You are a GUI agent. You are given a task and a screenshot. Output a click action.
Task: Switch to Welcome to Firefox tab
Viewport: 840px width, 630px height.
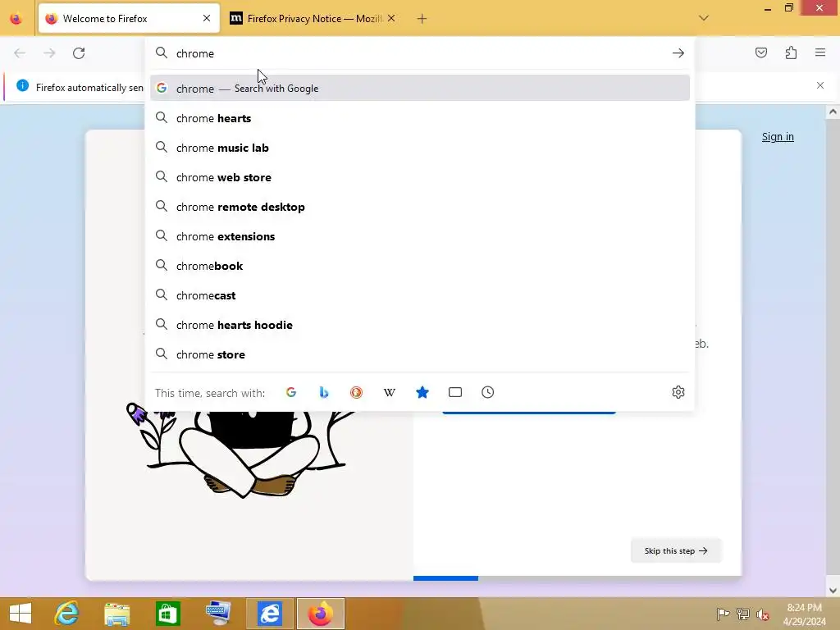(x=129, y=19)
